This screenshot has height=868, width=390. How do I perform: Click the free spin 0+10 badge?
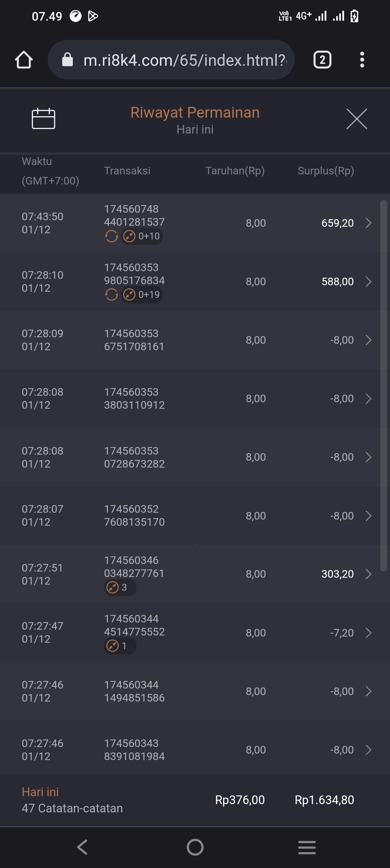point(142,236)
